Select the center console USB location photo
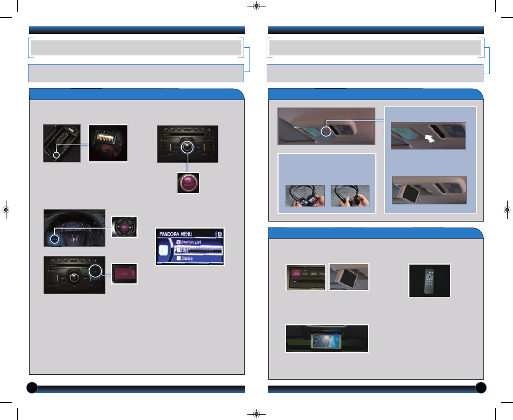513x420 pixels. tap(62, 143)
